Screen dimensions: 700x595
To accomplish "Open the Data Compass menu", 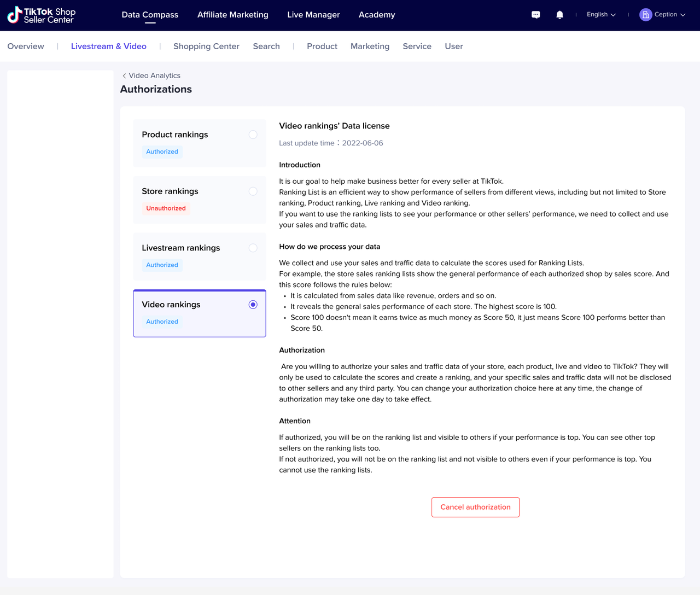I will pyautogui.click(x=150, y=15).
